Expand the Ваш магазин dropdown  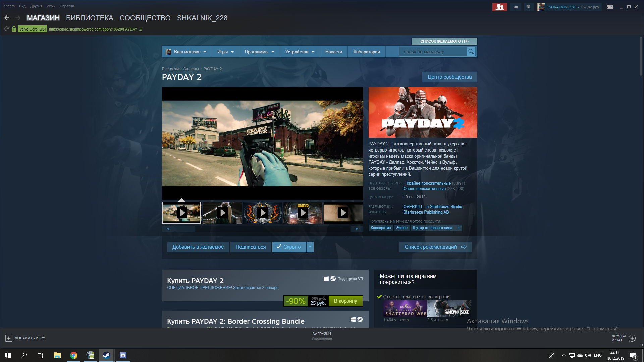(186, 52)
